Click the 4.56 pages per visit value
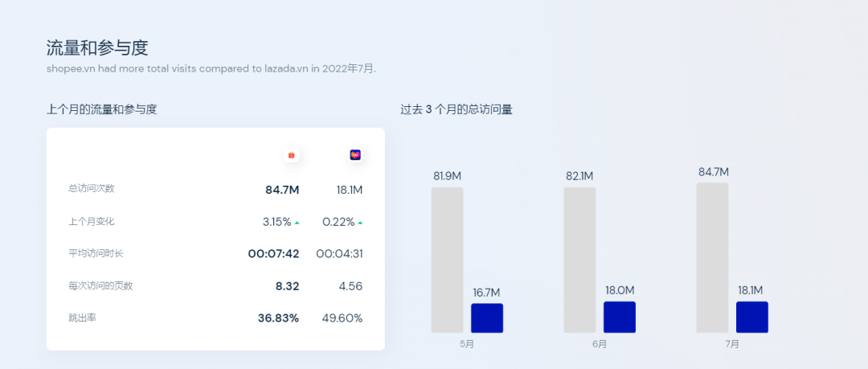Viewport: 868px width, 369px height. click(351, 286)
